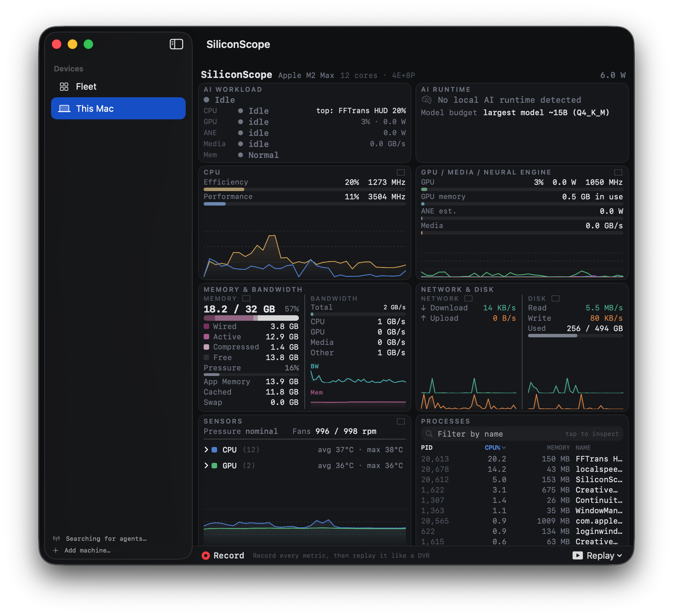Click the "top: FFTrans HUD 20%" text
The height and width of the screenshot is (616, 673).
click(361, 111)
